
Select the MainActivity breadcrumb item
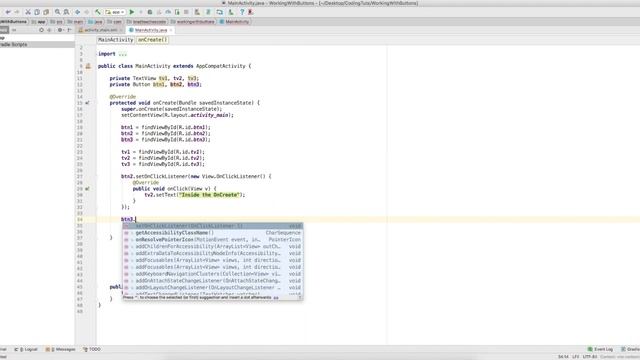coord(234,22)
